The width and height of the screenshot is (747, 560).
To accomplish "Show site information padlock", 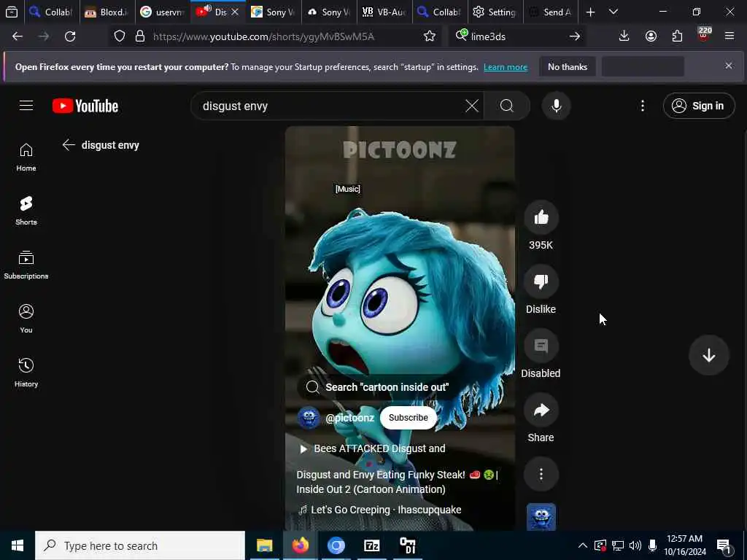I will coord(140,36).
